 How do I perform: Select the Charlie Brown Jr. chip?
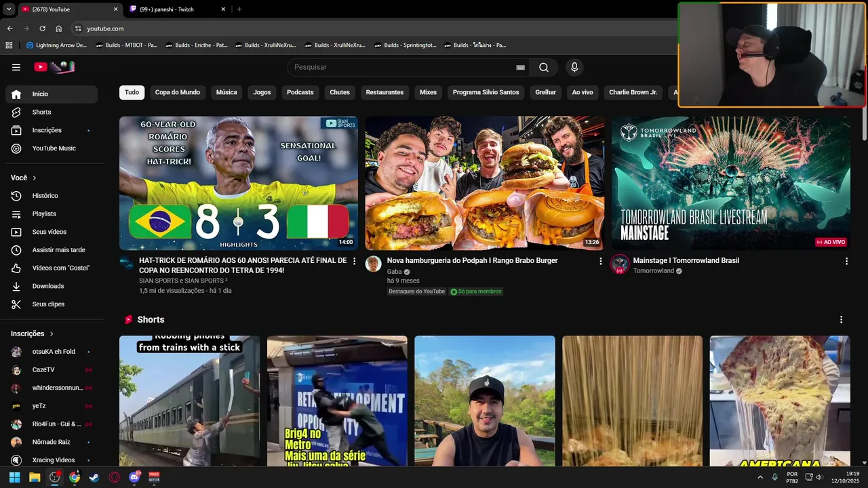[633, 92]
